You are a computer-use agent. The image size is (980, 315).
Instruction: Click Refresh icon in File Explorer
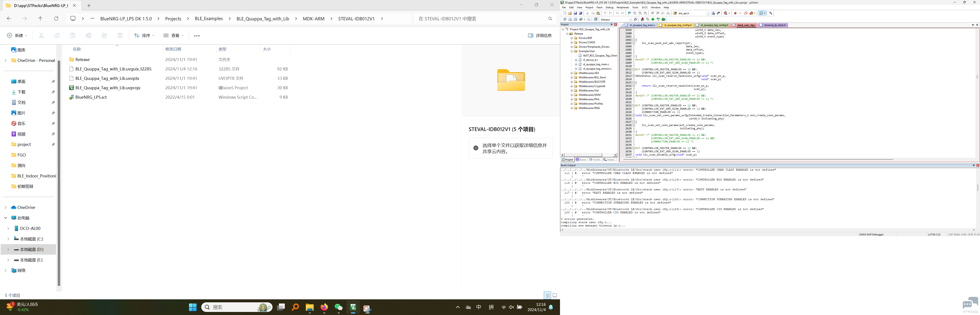56,19
